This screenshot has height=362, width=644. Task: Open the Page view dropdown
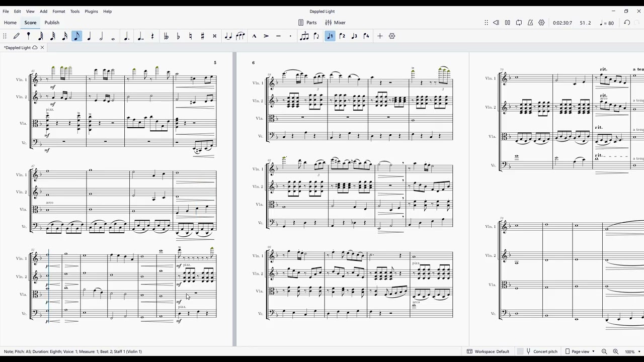580,351
